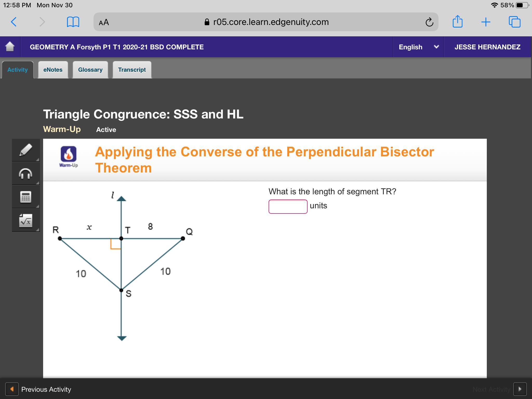The width and height of the screenshot is (532, 399).
Task: Click the TR length answer field
Action: point(288,207)
